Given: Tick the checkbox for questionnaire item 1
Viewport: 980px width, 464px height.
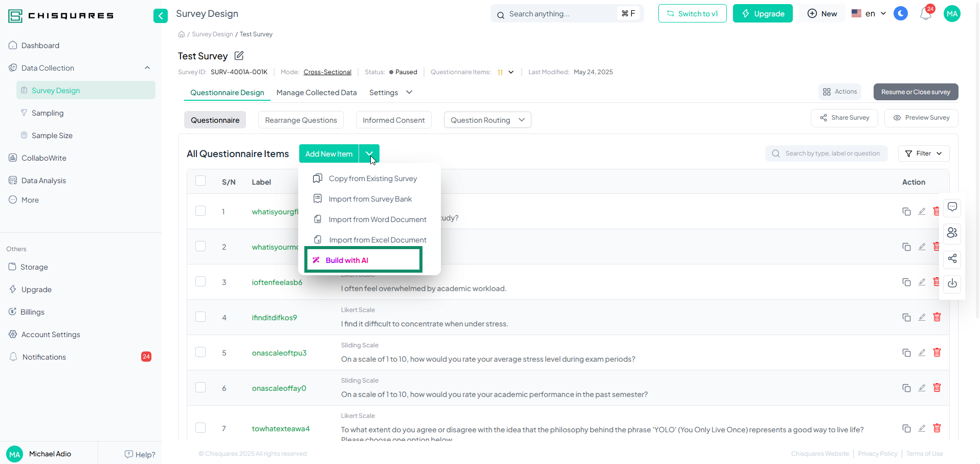Looking at the screenshot, I should tap(201, 211).
